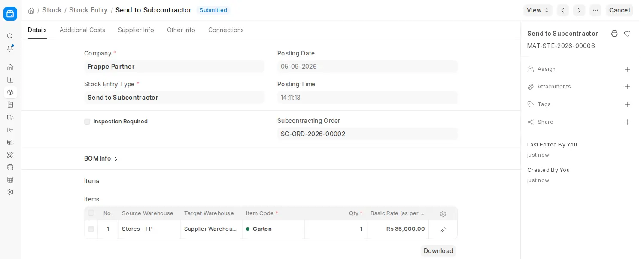Click the sidebar home icon
644x259 pixels.
coord(10,67)
